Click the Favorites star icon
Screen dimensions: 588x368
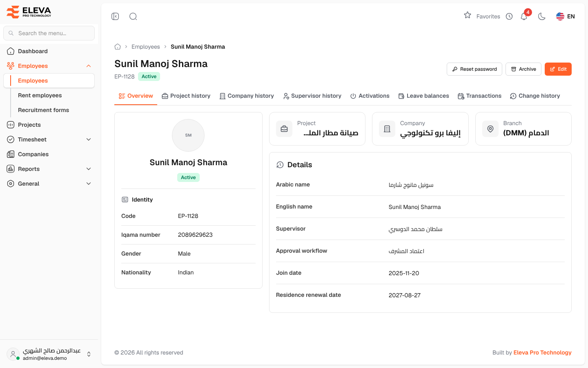click(x=468, y=15)
